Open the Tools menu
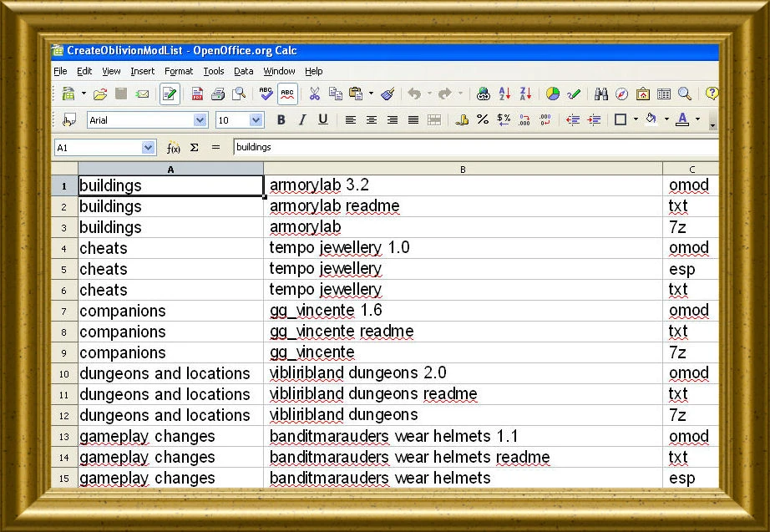Image resolution: width=770 pixels, height=532 pixels. click(214, 71)
